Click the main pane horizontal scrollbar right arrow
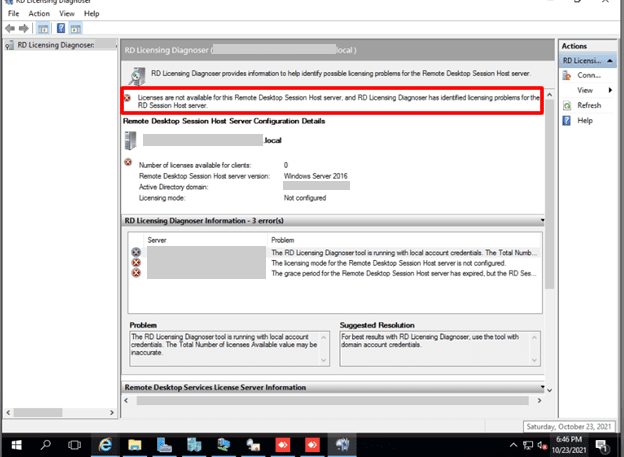The width and height of the screenshot is (624, 457). click(x=539, y=400)
